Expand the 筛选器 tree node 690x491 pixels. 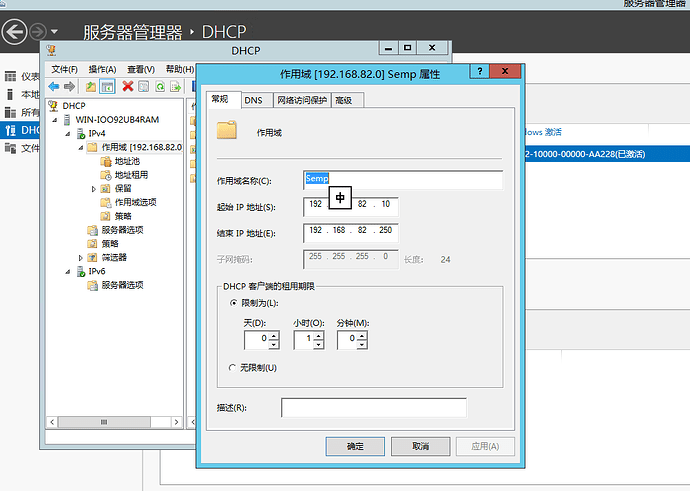pos(80,258)
